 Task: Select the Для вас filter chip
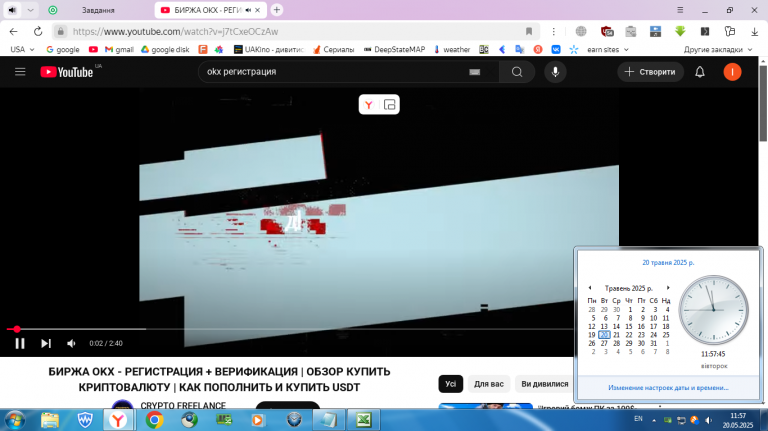point(488,384)
